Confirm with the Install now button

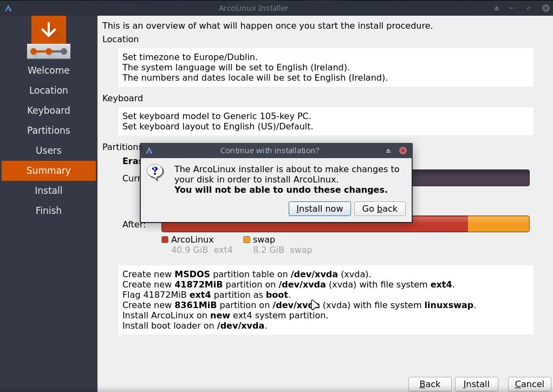pos(320,208)
